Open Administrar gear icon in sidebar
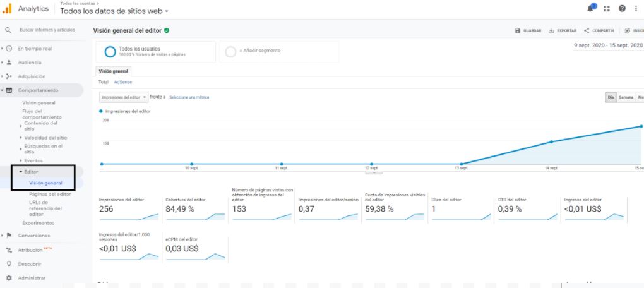 (9, 277)
